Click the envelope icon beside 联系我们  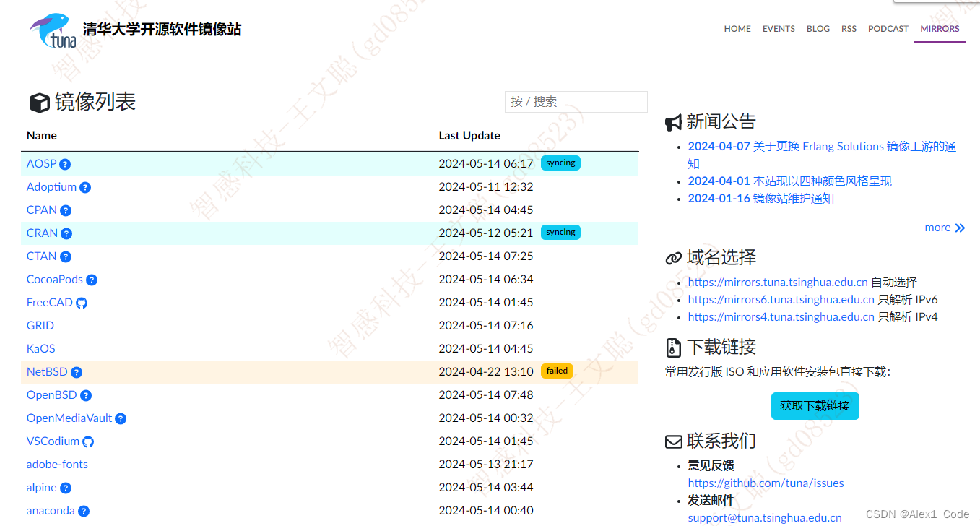(673, 441)
